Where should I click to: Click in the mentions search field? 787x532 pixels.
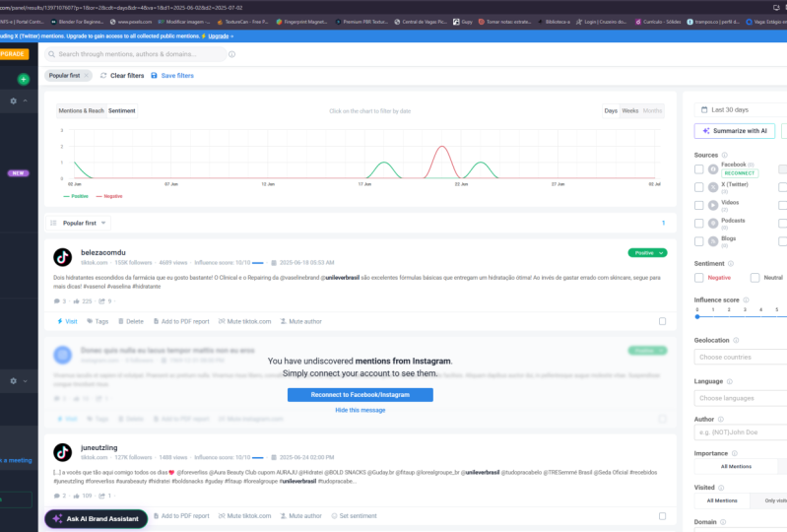pos(136,54)
